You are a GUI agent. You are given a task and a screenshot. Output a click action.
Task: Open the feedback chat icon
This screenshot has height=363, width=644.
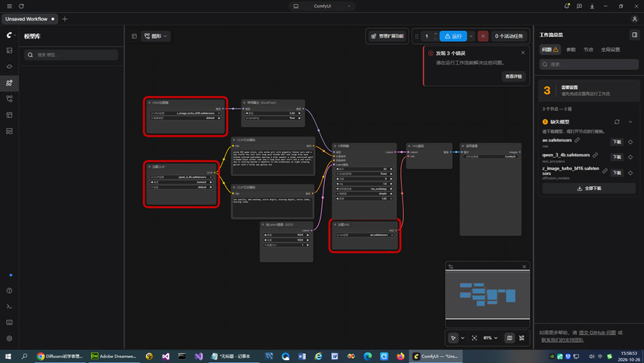579,6
